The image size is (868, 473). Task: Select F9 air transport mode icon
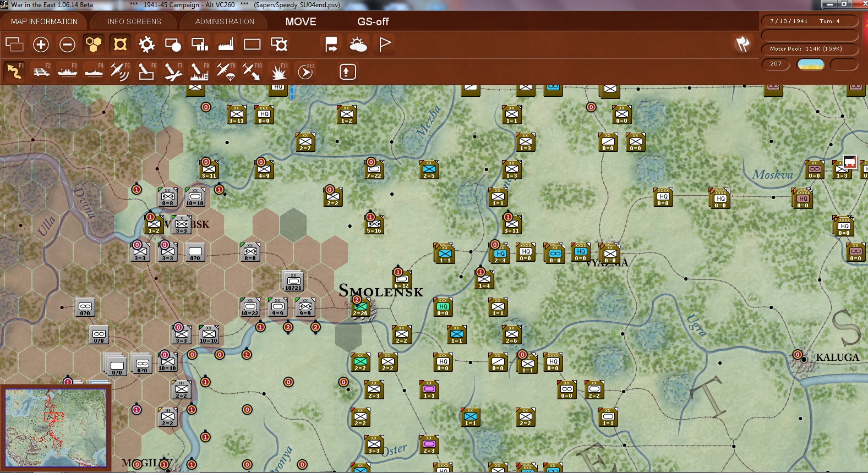click(226, 71)
